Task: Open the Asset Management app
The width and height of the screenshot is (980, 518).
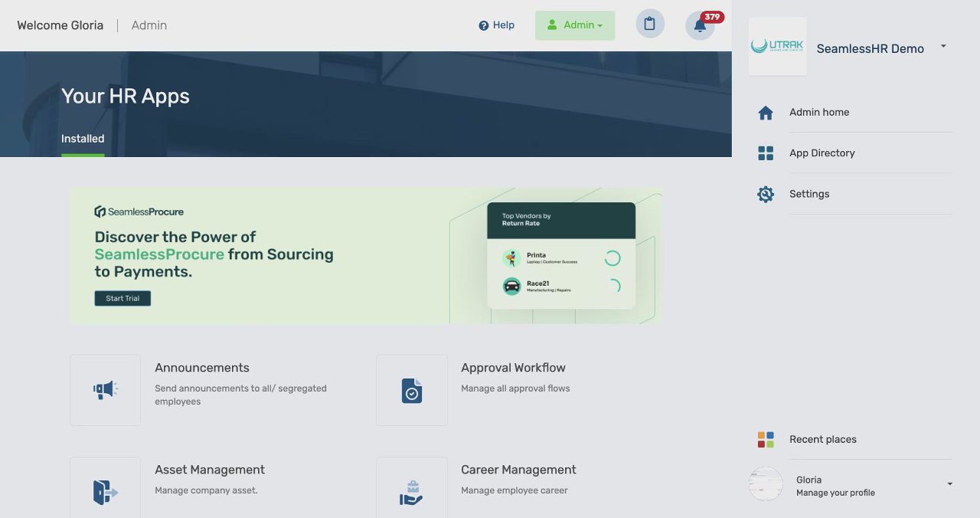Action: pos(210,470)
